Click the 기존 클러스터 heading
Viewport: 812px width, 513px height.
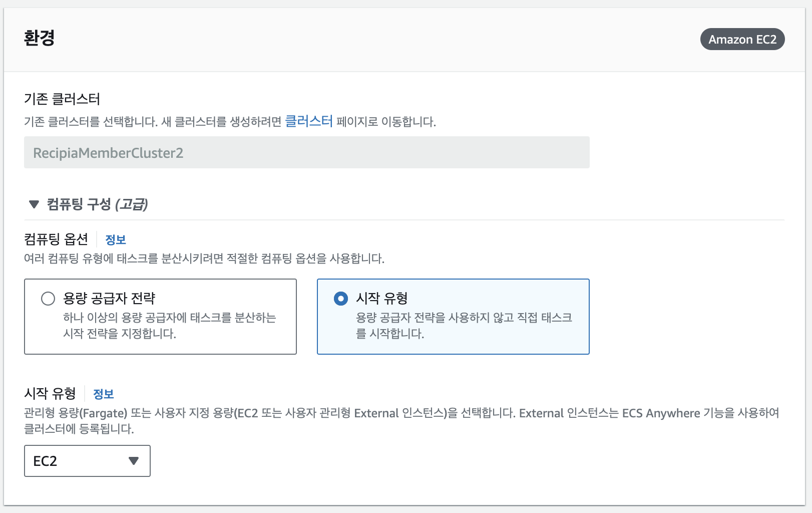[62, 99]
